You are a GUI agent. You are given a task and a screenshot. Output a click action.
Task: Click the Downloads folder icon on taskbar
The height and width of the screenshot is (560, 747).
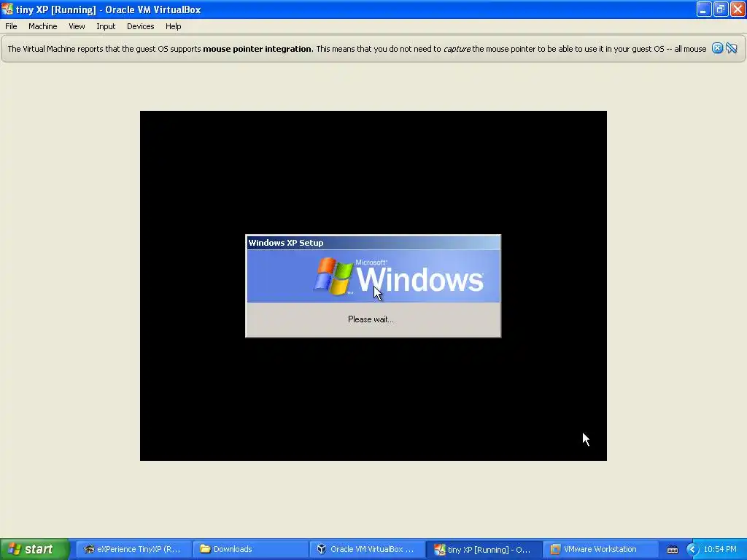[205, 549]
